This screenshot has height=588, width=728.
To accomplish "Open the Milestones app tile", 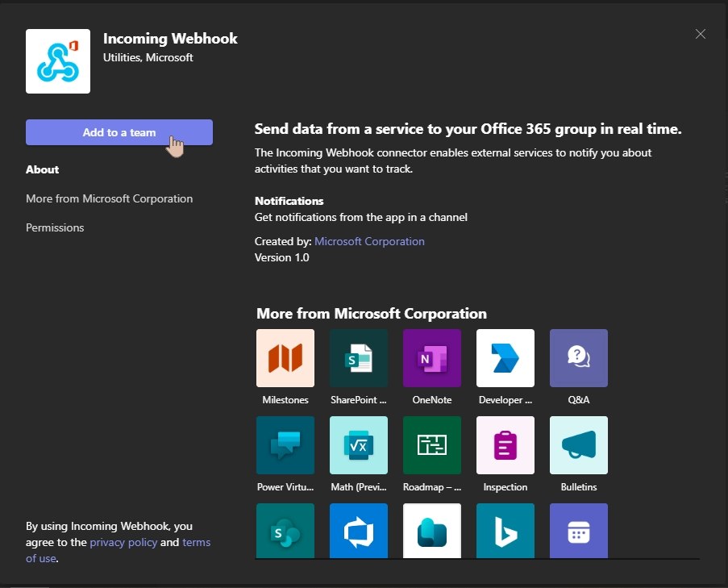I will pyautogui.click(x=285, y=358).
